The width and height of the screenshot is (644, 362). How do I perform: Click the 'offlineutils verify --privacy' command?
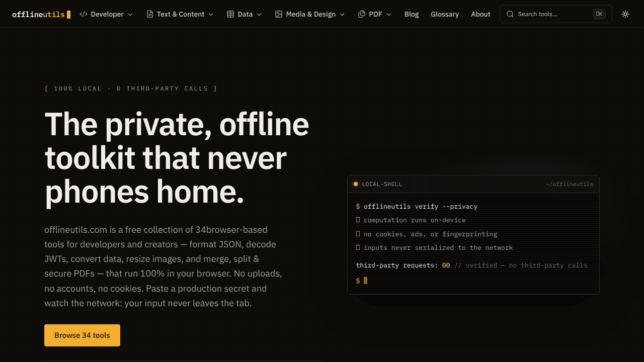(421, 207)
